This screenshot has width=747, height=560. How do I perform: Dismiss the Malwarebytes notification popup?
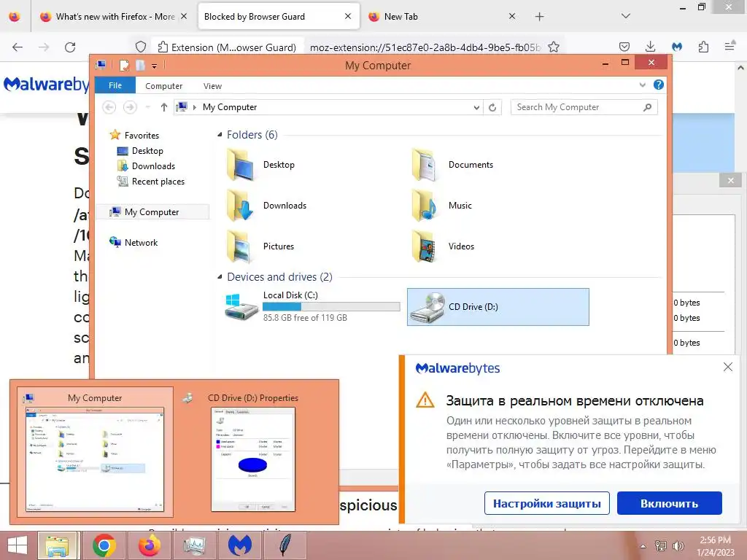coord(727,367)
